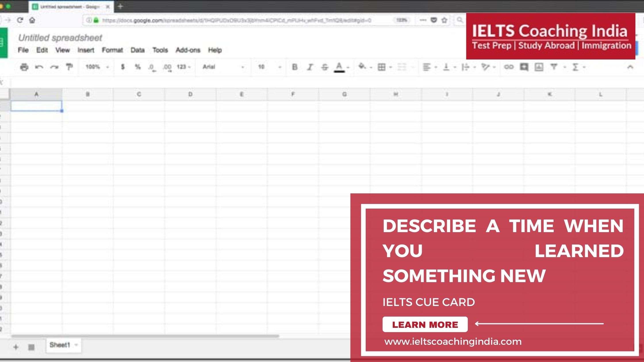The width and height of the screenshot is (644, 362).
Task: Click the Sum function icon
Action: 576,67
